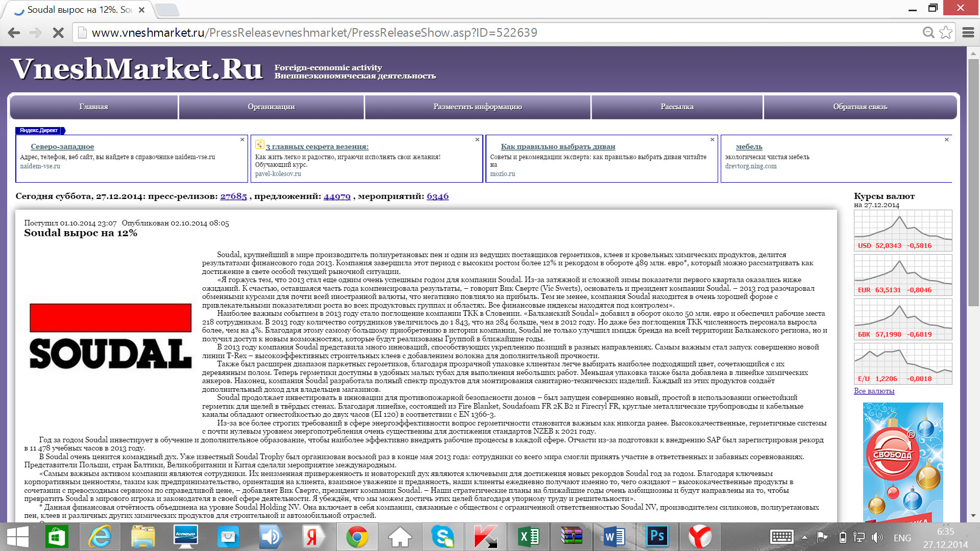
Task: Open the Windows Start button
Action: pos(17,537)
